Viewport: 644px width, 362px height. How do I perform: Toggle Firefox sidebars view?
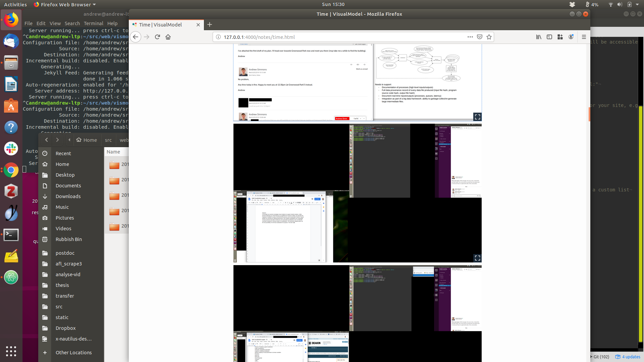tap(549, 37)
